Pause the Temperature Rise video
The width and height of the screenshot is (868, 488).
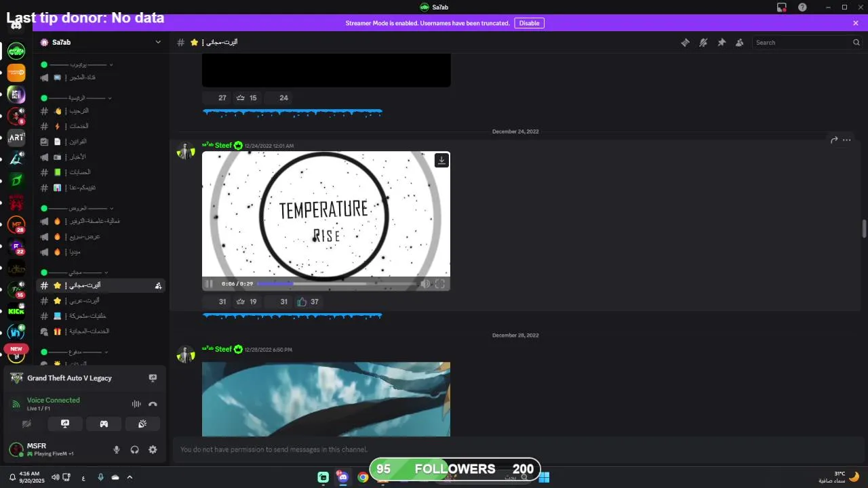click(x=210, y=284)
